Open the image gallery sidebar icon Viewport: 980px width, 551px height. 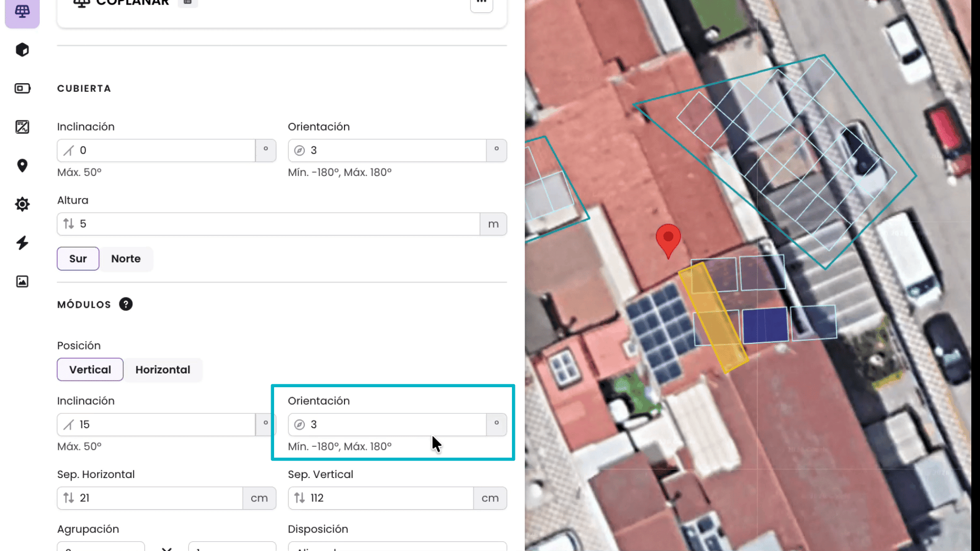(22, 281)
